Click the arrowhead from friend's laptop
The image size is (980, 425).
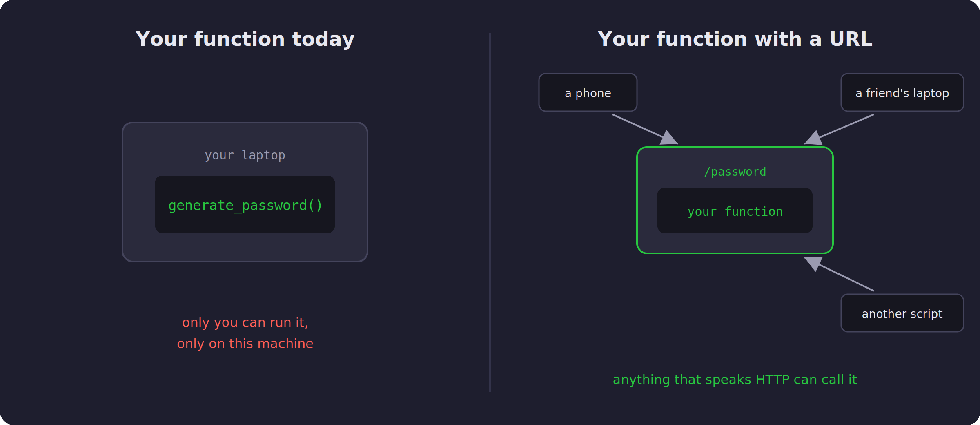813,138
